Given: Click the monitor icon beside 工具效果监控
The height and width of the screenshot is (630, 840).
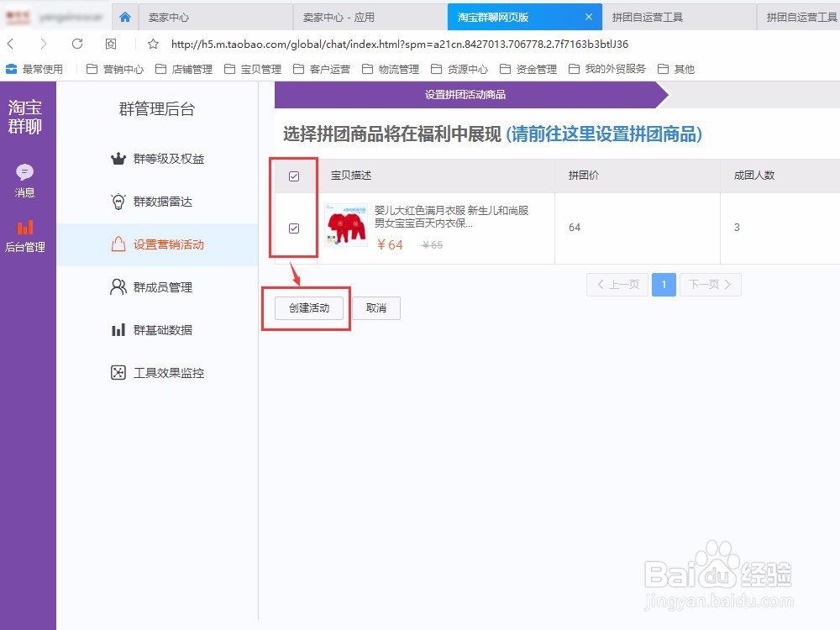Looking at the screenshot, I should 119,372.
